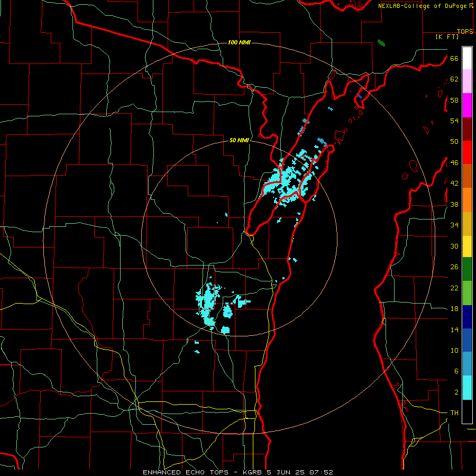Image resolution: width=476 pixels, height=476 pixels.
Task: Click the legend value 6
Action: click(x=456, y=371)
